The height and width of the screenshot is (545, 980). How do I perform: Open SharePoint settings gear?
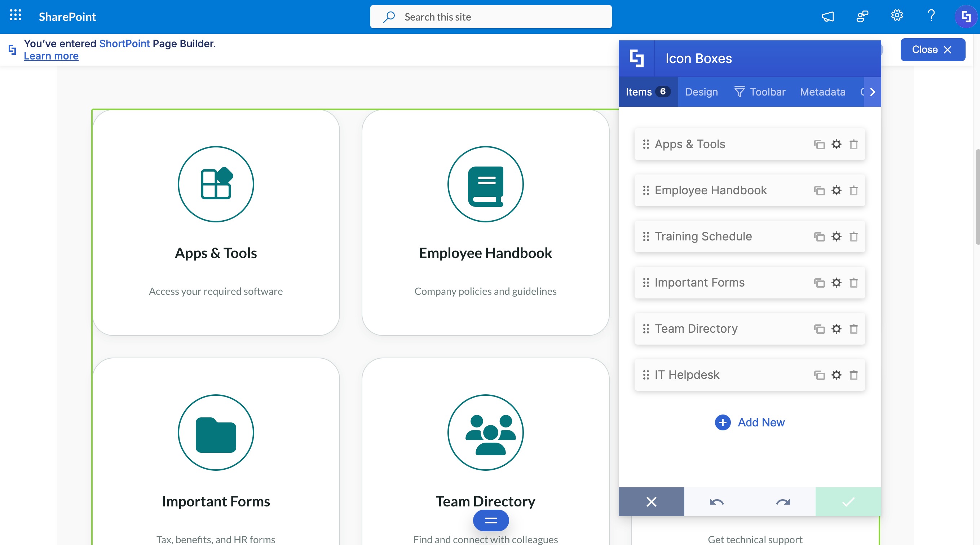pyautogui.click(x=897, y=15)
